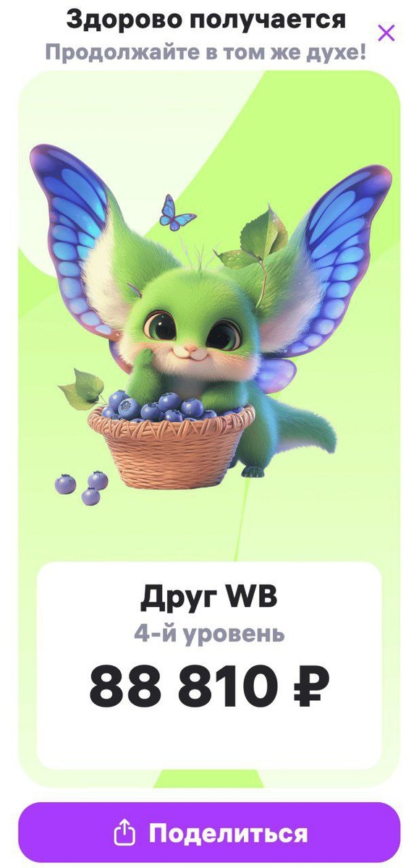Tap the light green card background
This screenshot has width=419, height=868.
[x=209, y=116]
